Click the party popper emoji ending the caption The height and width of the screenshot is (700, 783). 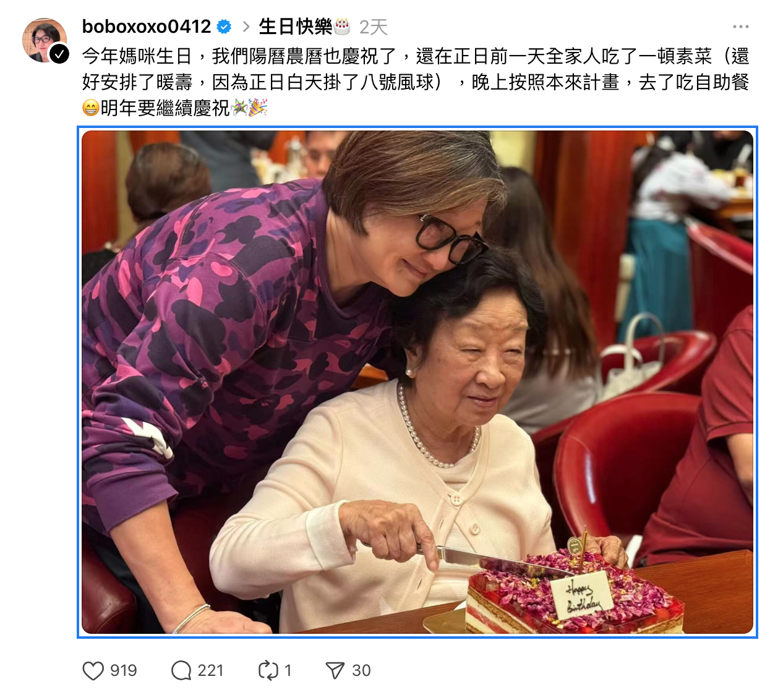click(x=257, y=108)
